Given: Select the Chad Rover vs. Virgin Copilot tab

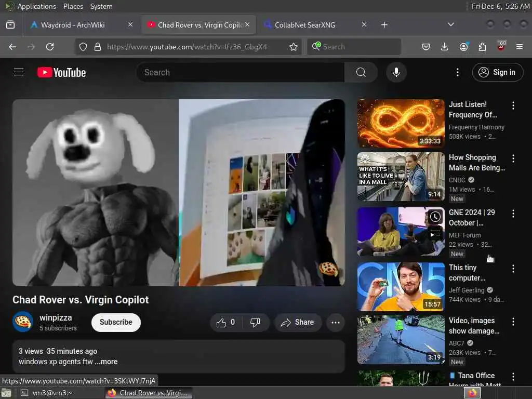Looking at the screenshot, I should point(198,25).
